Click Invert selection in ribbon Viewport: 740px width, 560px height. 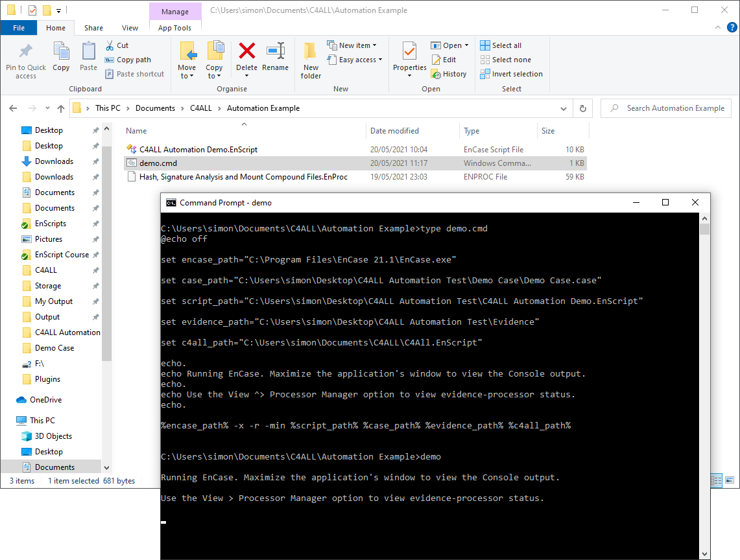(512, 74)
